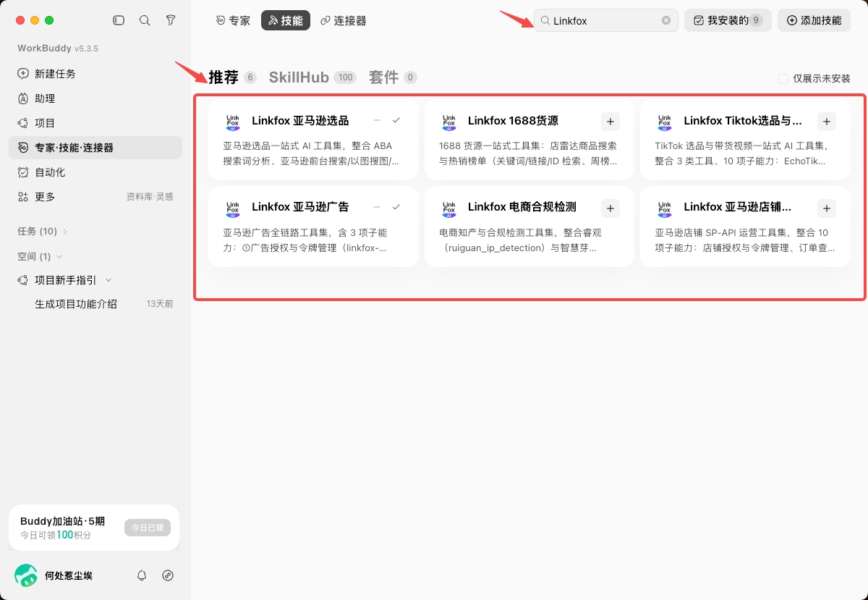Click the filter funnel icon

(x=171, y=20)
